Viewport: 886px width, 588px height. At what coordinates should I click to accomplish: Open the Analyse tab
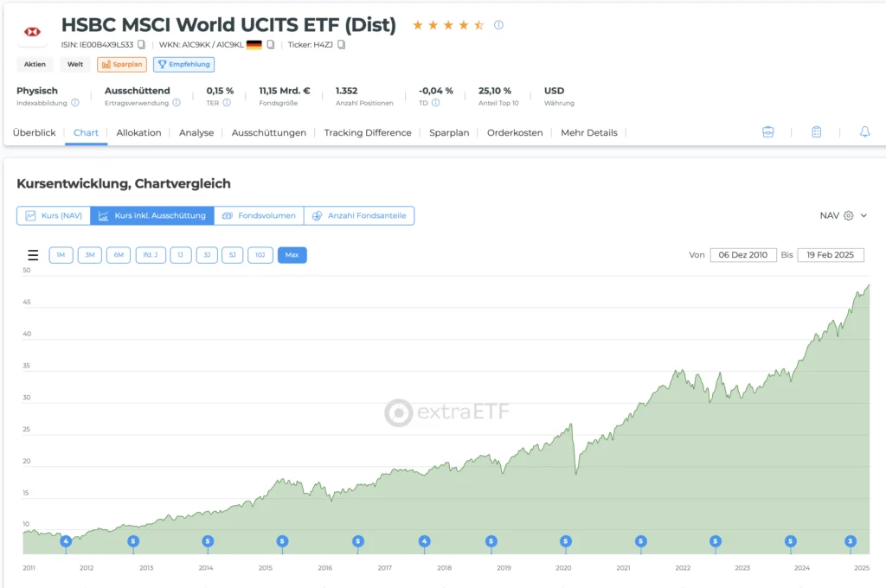pyautogui.click(x=196, y=133)
